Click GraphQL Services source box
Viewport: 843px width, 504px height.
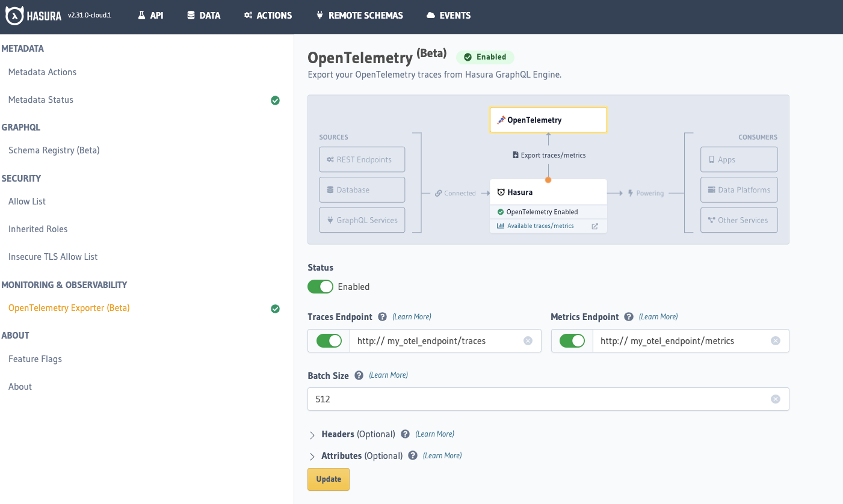click(x=362, y=220)
